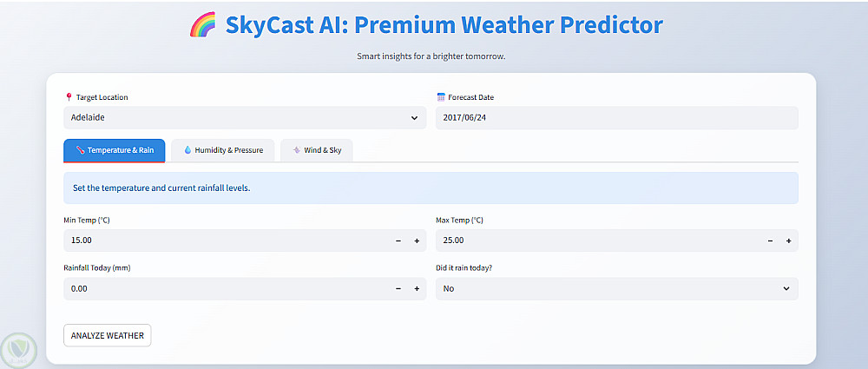Click the rainbow icon in the title
868x369 pixels.
(x=202, y=24)
